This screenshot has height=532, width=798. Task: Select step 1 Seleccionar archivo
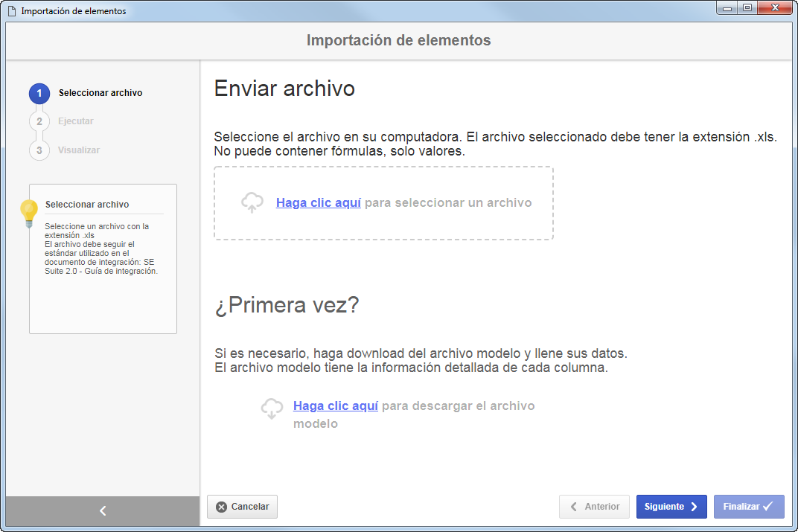86,93
